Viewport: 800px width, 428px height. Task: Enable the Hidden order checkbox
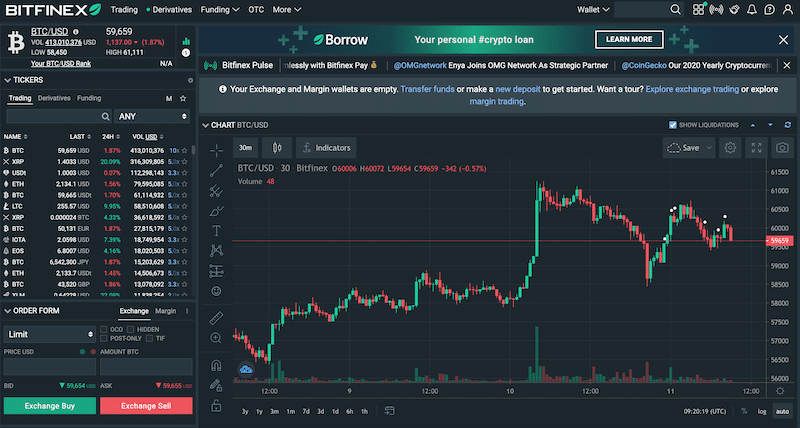tap(131, 330)
